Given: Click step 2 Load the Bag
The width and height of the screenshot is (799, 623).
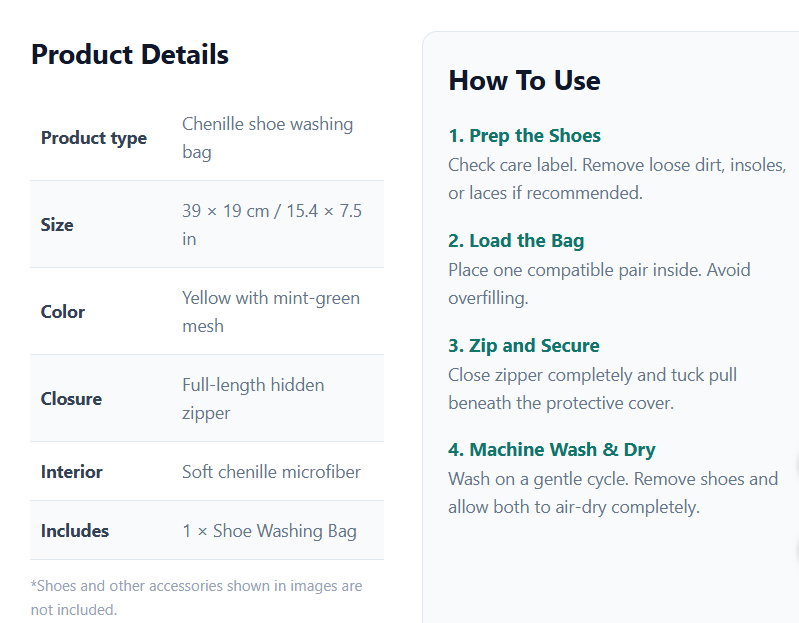Looking at the screenshot, I should coord(516,240).
